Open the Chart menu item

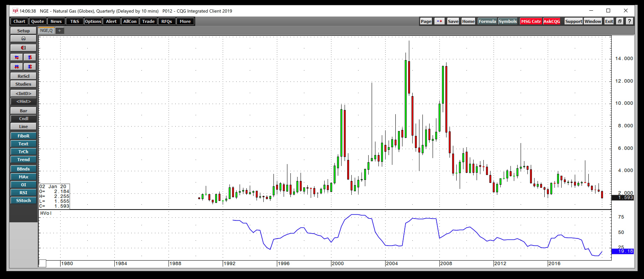coord(19,21)
